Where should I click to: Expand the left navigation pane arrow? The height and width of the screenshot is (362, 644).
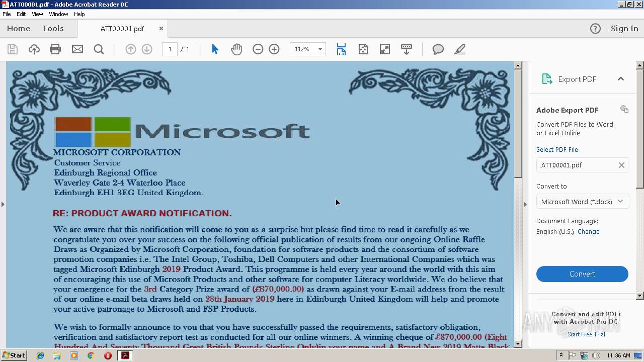tap(3, 204)
